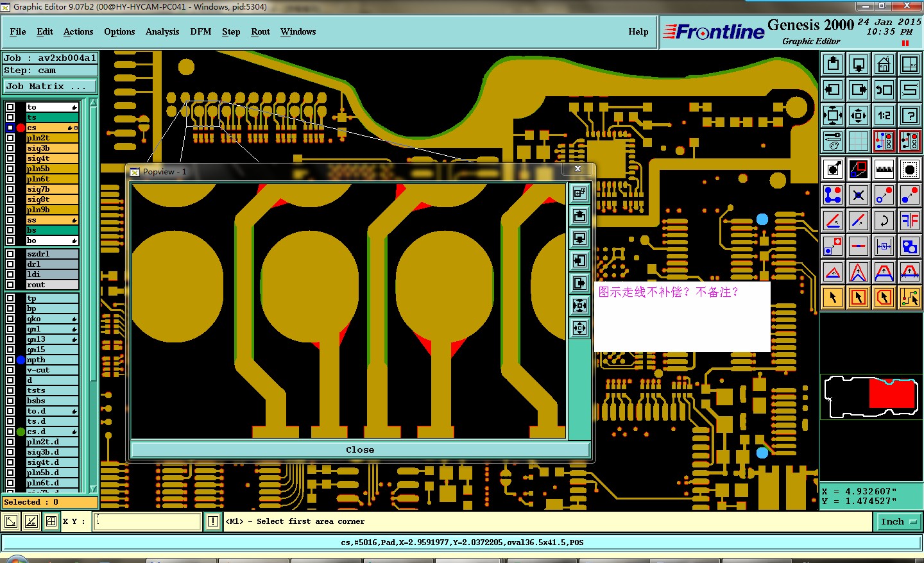Zoom in within the Popview window
This screenshot has height=563, width=924.
click(579, 306)
